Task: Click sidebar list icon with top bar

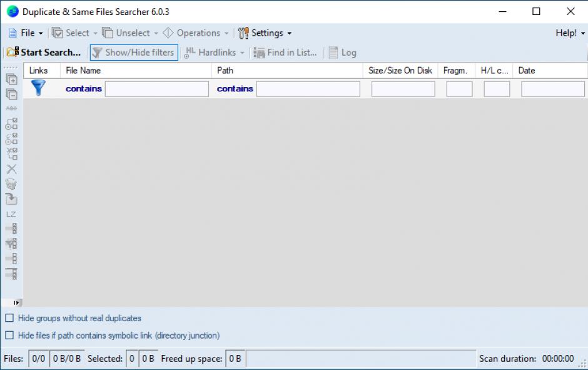Action: click(12, 274)
